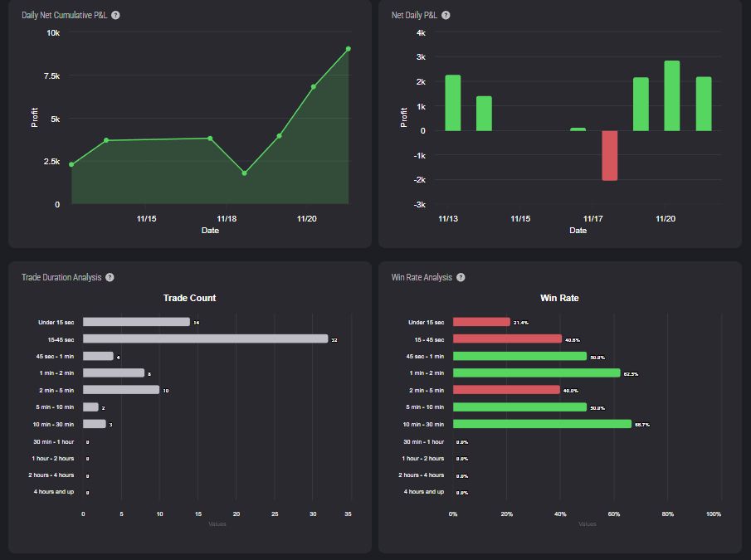Click the 10 min - 30 min win rate bar
The height and width of the screenshot is (560, 751).
pyautogui.click(x=542, y=424)
